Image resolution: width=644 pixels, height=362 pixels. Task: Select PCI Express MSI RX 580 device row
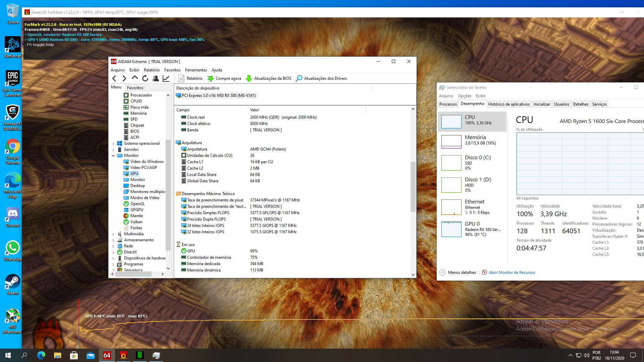pos(216,96)
